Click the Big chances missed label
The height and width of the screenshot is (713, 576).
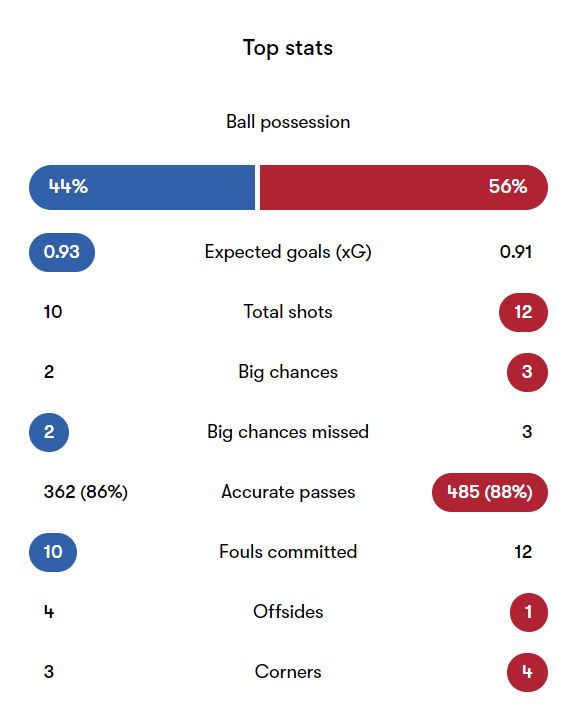tap(288, 432)
